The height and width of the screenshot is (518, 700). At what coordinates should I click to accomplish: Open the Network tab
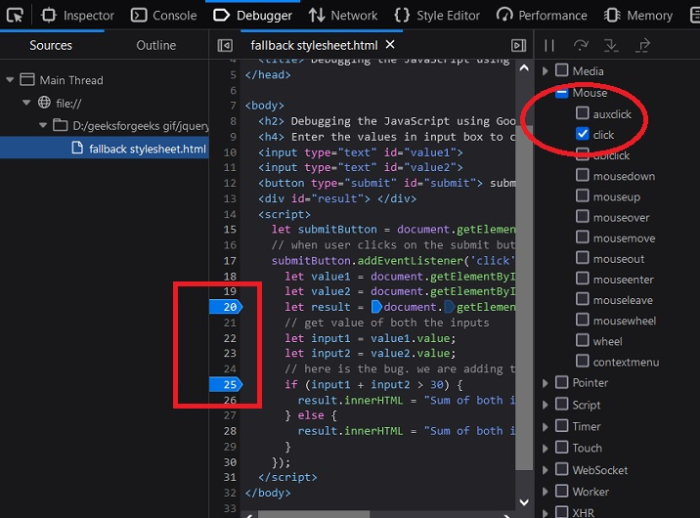343,16
